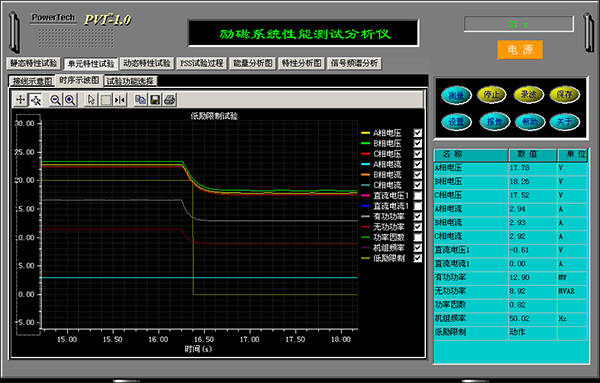Select the B相电压 value 18.26
Screen dimensions: 600x383
click(x=519, y=181)
